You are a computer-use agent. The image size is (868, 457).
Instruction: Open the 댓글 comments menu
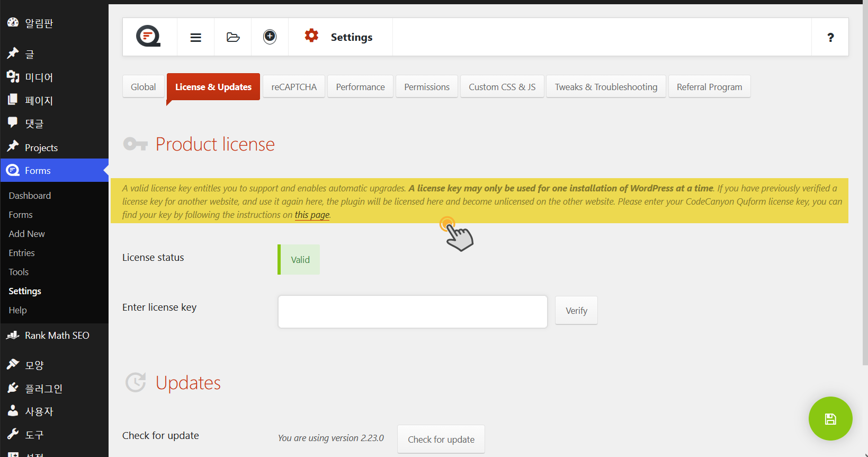tap(54, 124)
